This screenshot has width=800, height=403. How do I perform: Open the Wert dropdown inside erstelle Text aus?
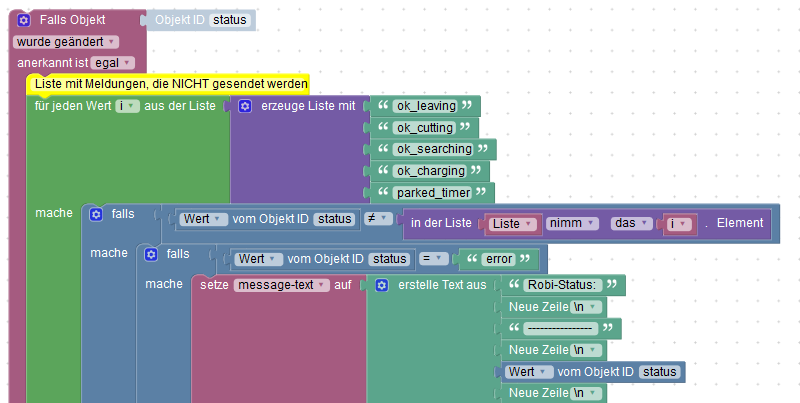529,372
